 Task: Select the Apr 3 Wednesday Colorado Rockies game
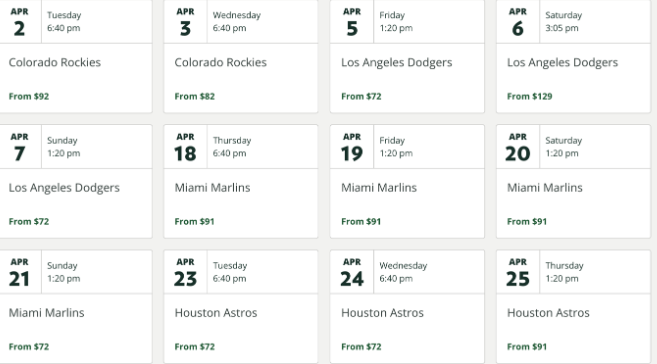tap(241, 56)
